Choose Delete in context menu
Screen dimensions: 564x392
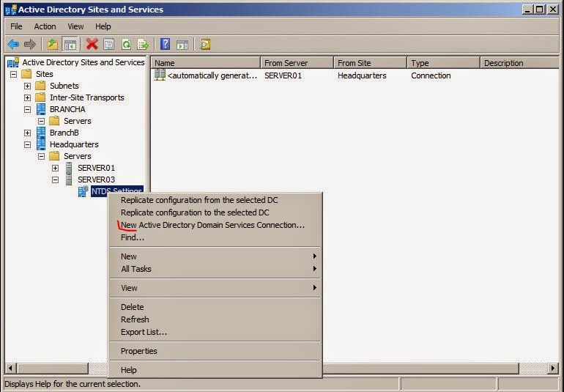(x=215, y=307)
